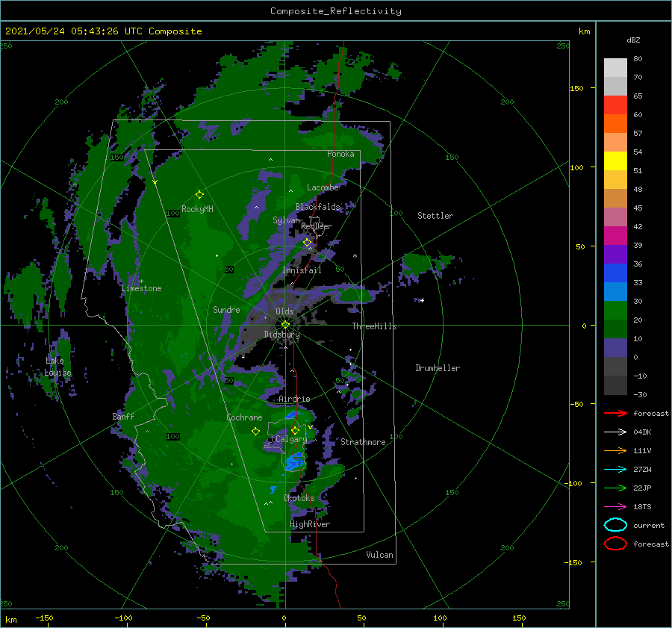This screenshot has width=672, height=628.
Task: Click the Lake Louise label
Action: click(x=57, y=367)
